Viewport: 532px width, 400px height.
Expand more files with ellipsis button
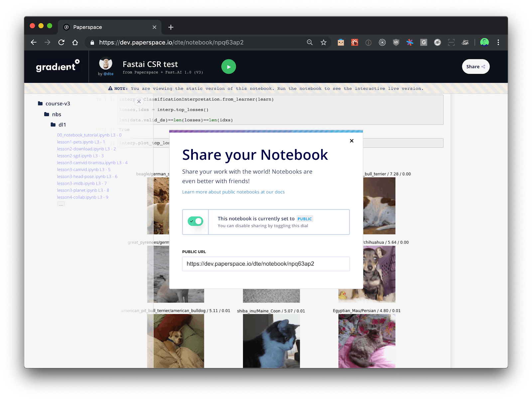61,204
